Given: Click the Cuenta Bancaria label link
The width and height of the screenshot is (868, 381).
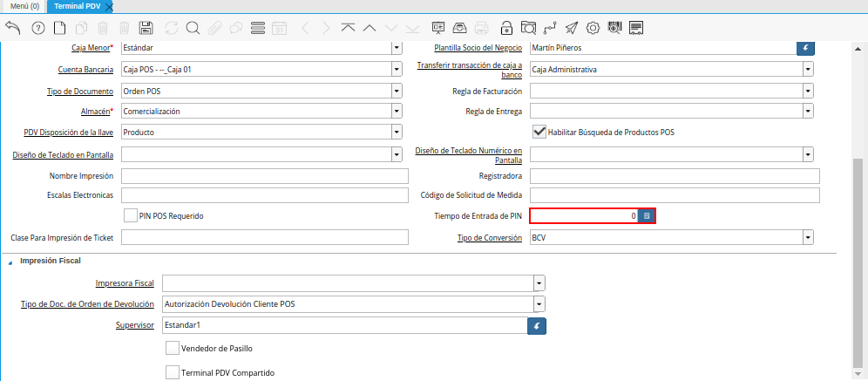Looking at the screenshot, I should click(x=85, y=70).
